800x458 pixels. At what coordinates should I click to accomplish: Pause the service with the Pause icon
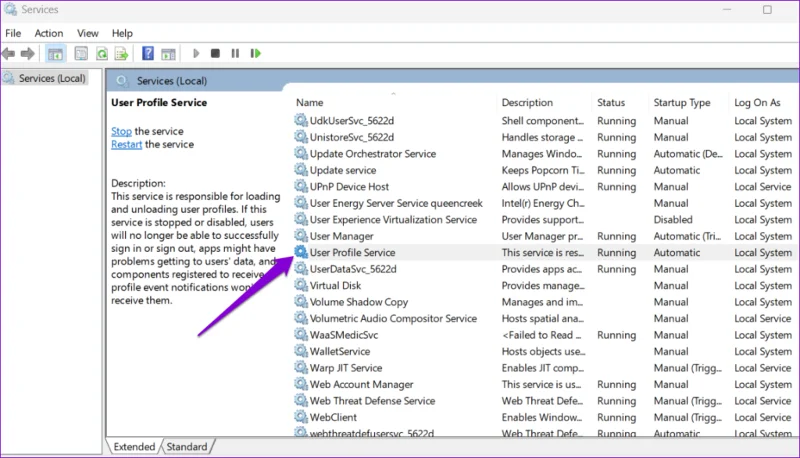coord(235,53)
